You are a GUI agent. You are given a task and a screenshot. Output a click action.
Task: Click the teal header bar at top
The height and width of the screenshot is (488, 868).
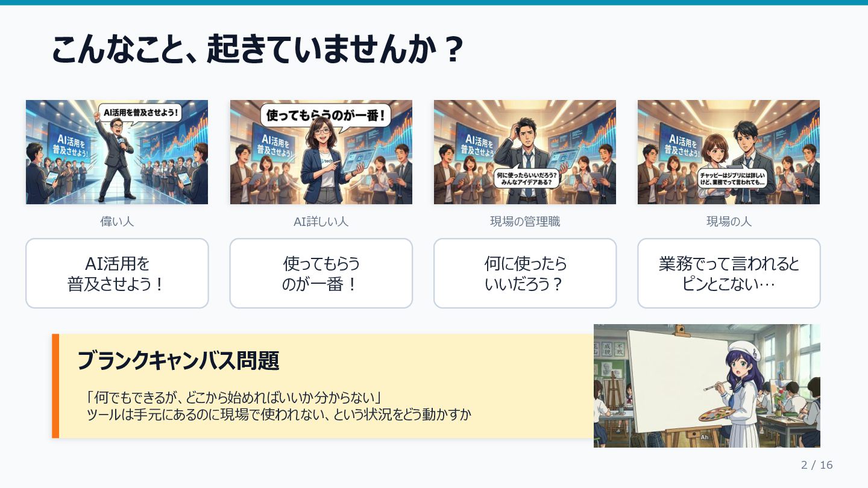[434, 2]
